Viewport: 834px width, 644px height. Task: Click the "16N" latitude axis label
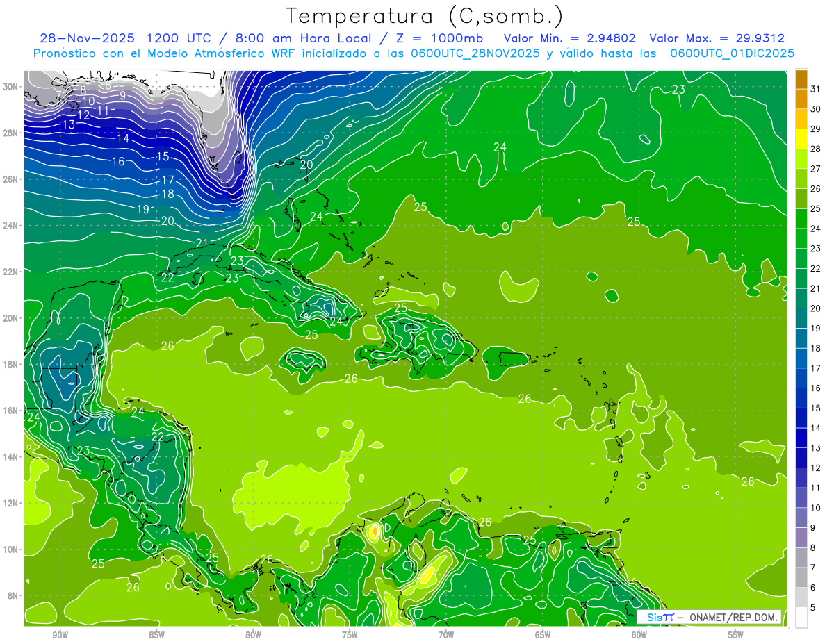coord(11,411)
